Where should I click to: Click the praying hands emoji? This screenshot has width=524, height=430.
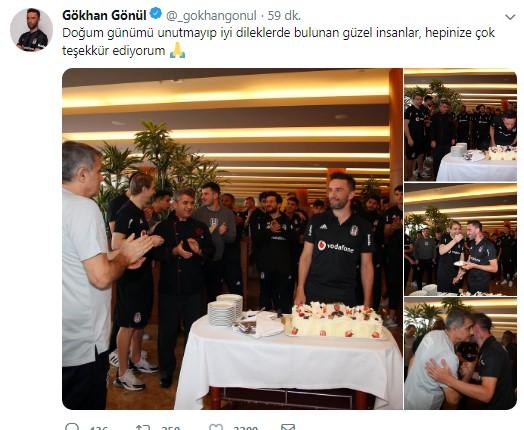177,50
